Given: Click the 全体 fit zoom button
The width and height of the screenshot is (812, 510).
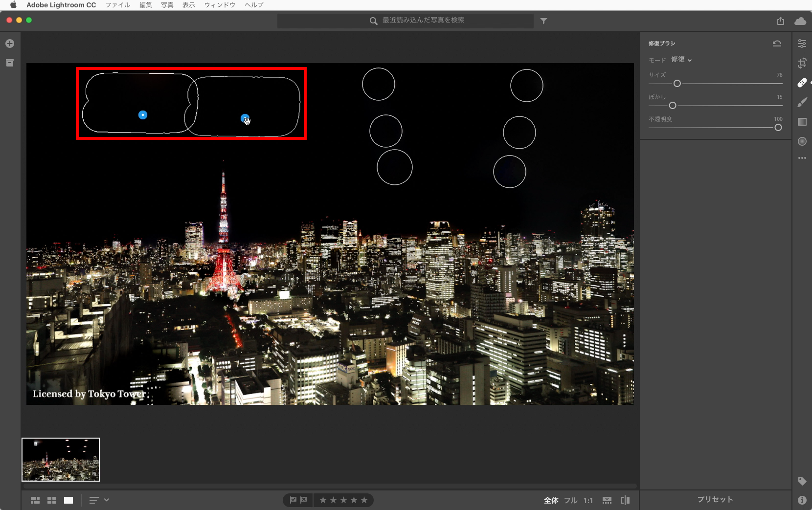Looking at the screenshot, I should tap(551, 500).
